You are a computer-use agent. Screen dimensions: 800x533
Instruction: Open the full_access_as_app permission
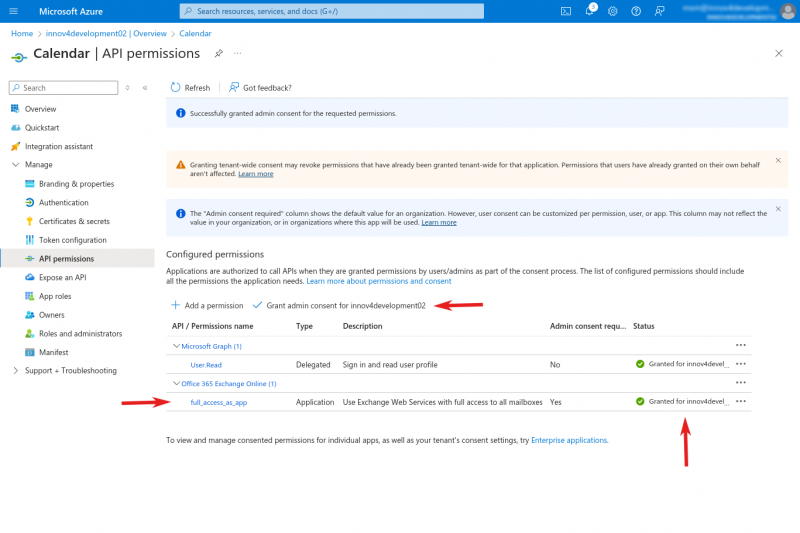point(219,402)
